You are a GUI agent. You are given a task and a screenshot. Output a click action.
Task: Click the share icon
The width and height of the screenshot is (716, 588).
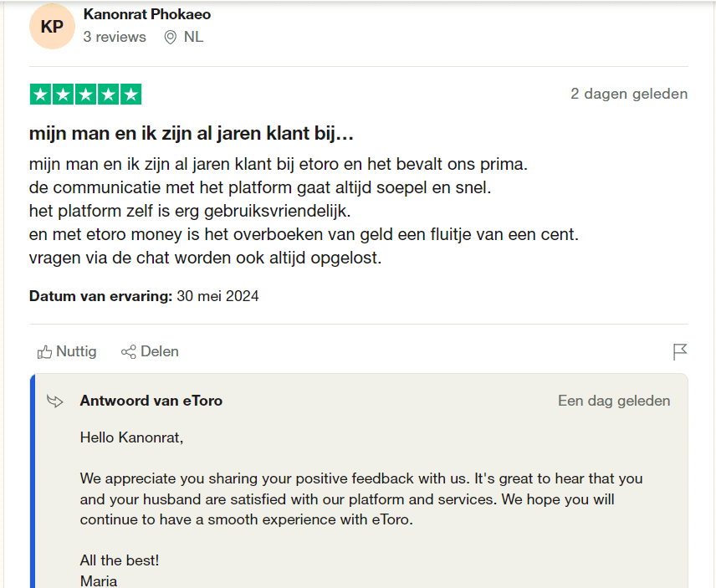[129, 352]
